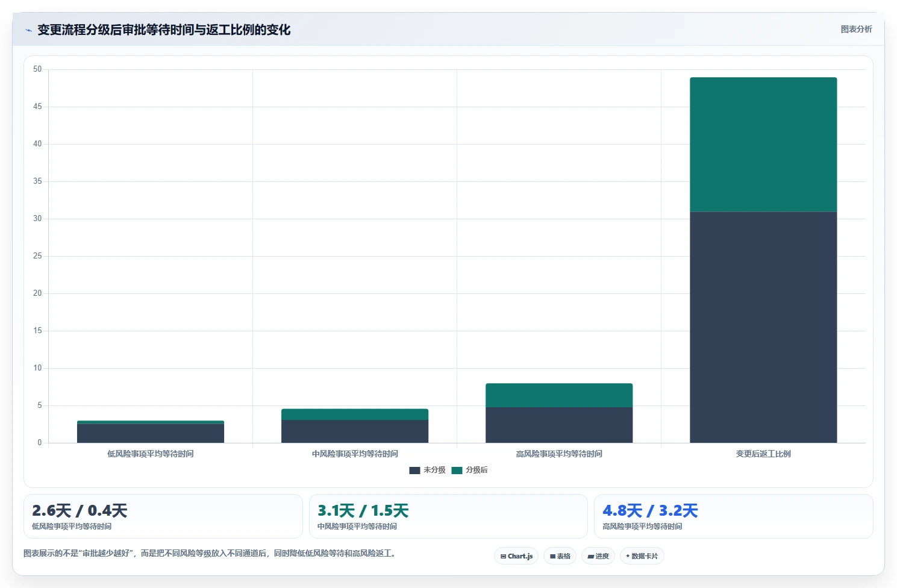
Task: Click the 低风险事项平均等待时间 x-axis label
Action: (x=151, y=454)
